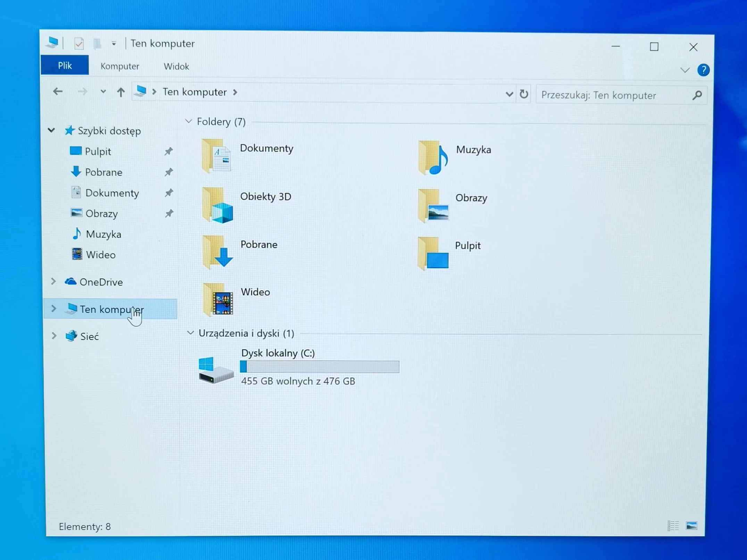Switch to details view layout icon
Image resolution: width=747 pixels, height=560 pixels.
[673, 526]
